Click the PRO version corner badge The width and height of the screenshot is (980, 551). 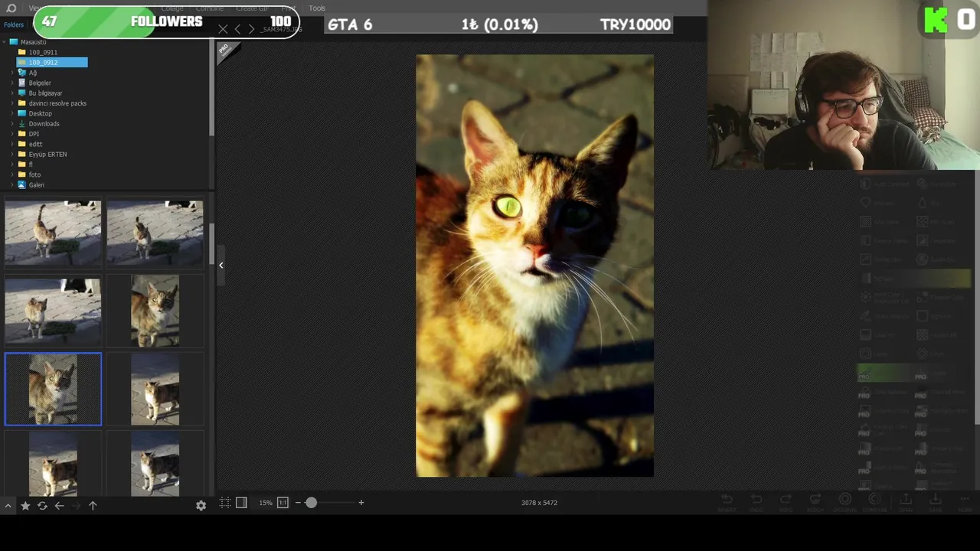(x=227, y=51)
